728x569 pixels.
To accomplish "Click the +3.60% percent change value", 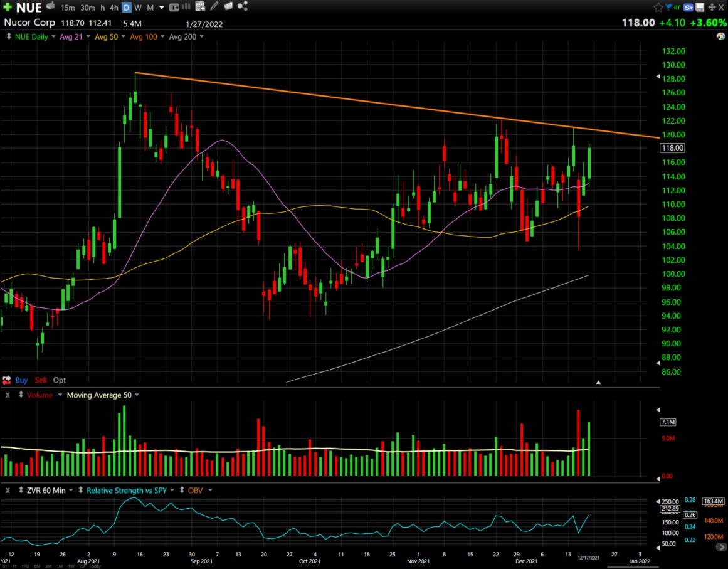I will click(709, 23).
